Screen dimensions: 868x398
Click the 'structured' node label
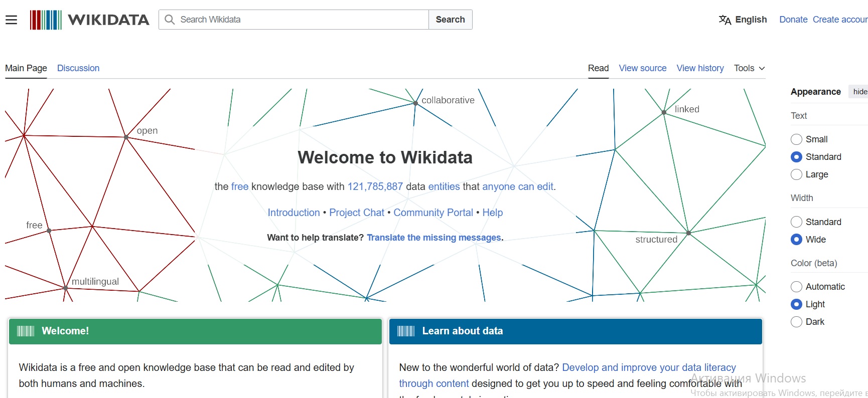[x=656, y=240]
